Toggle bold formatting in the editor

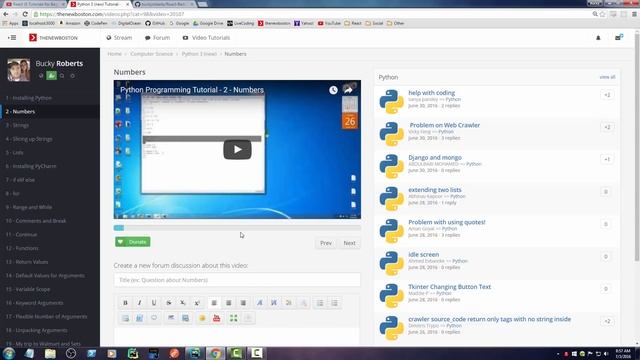click(x=125, y=303)
